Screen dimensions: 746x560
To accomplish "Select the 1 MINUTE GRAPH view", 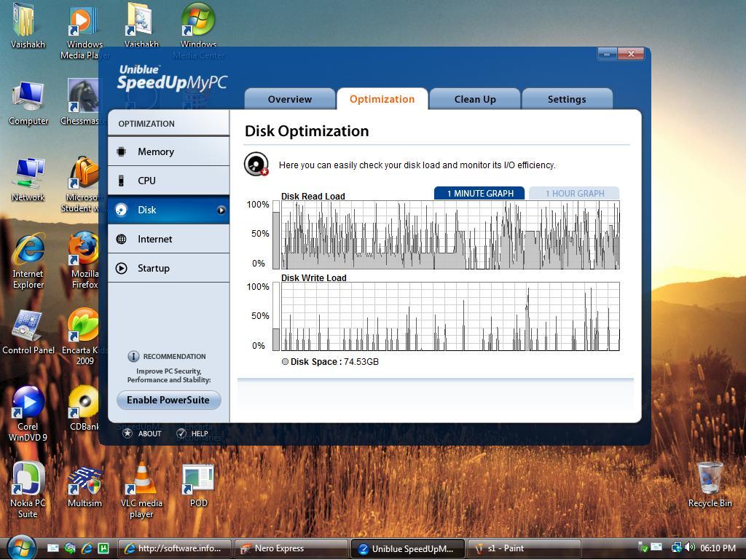I will 479,194.
